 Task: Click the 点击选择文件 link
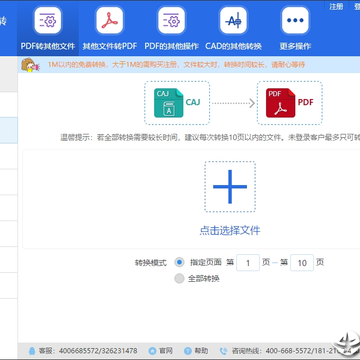point(230,231)
